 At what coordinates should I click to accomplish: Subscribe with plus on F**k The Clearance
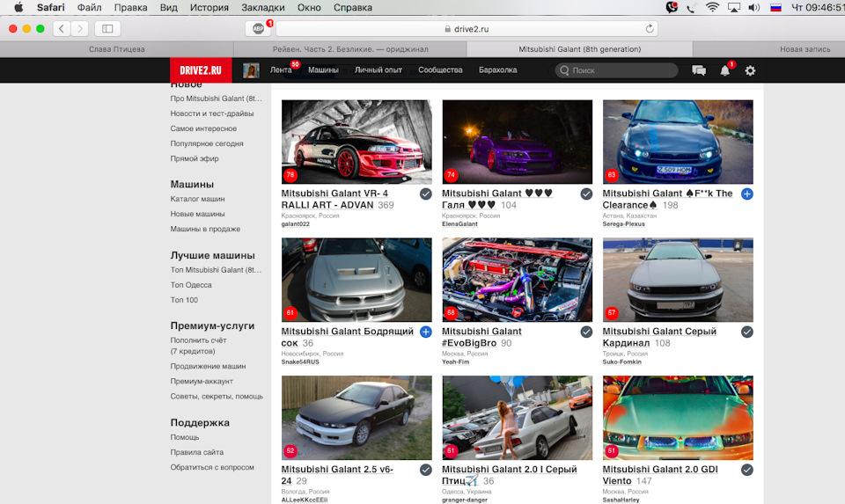(x=747, y=194)
